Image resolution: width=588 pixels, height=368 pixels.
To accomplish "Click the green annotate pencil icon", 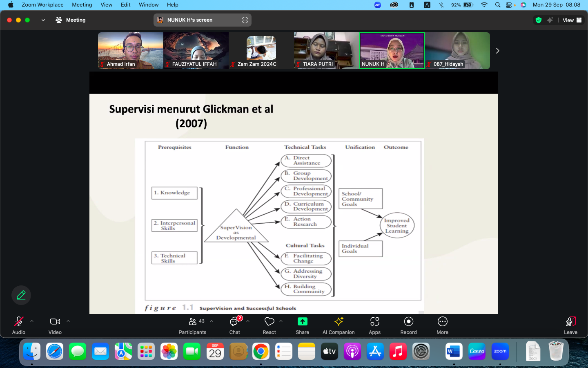I will click(x=21, y=295).
